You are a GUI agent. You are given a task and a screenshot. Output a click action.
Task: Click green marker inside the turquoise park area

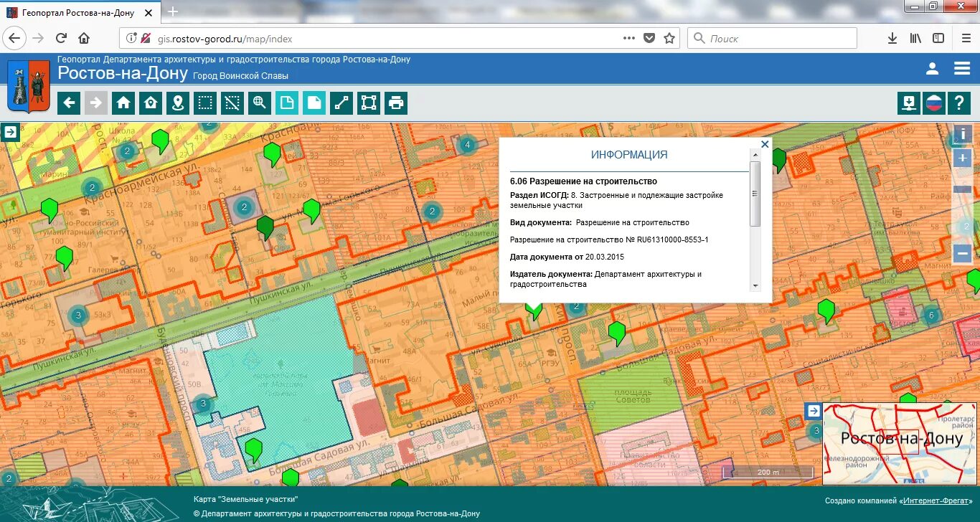(254, 450)
